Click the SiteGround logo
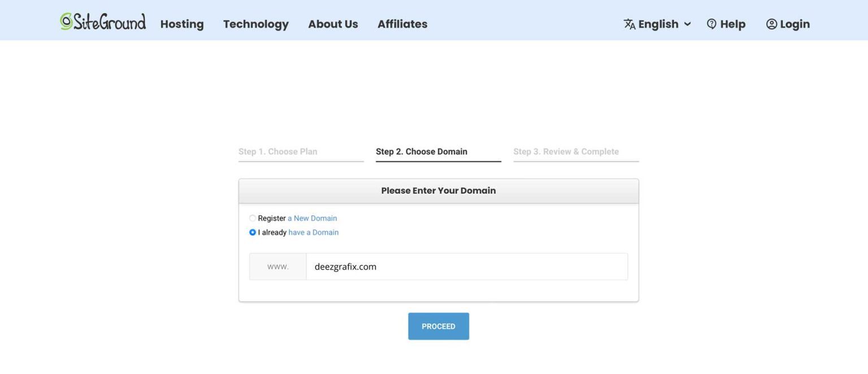 [103, 21]
